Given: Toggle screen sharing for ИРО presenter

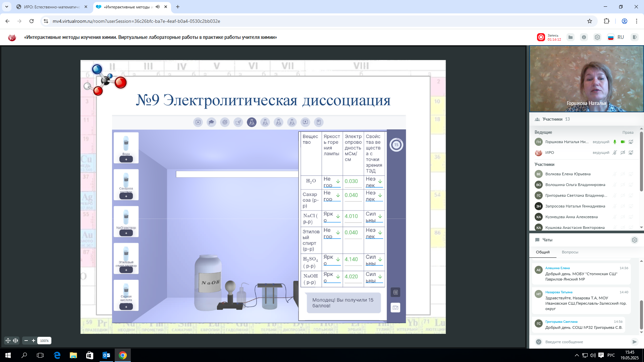Looking at the screenshot, I should click(631, 153).
